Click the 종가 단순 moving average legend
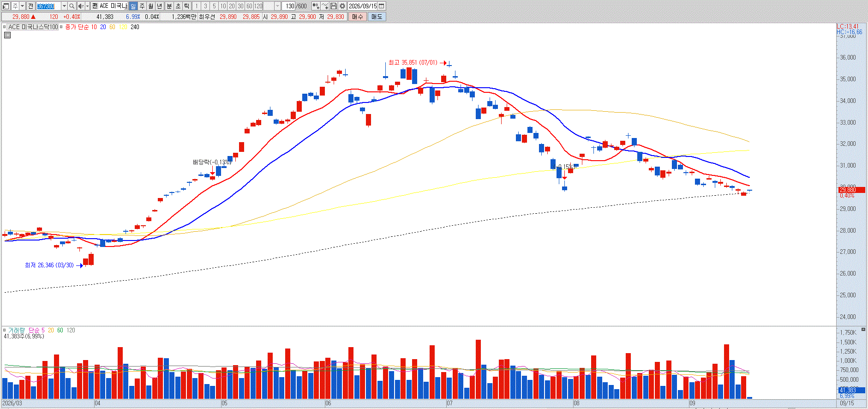This screenshot has width=868, height=409. click(77, 27)
